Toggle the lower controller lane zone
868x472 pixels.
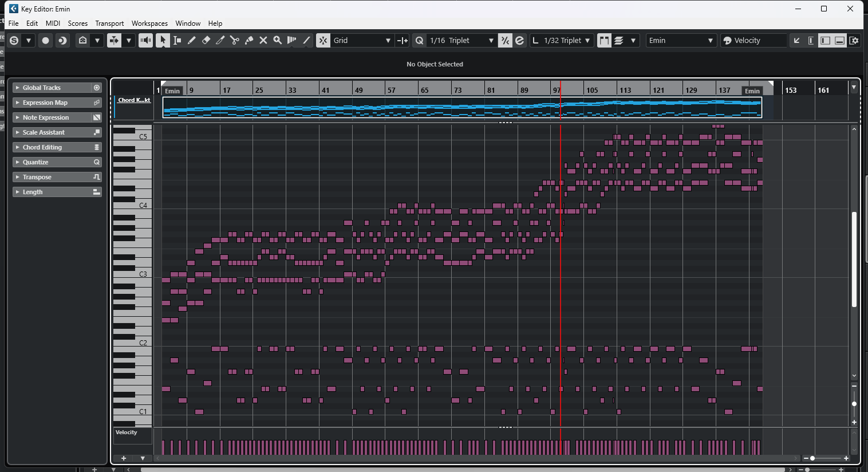click(839, 40)
